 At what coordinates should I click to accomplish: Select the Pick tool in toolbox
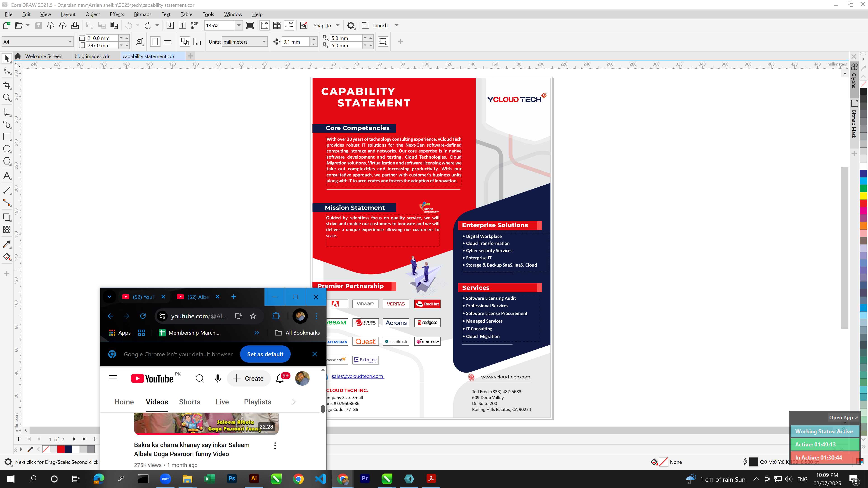[7, 58]
